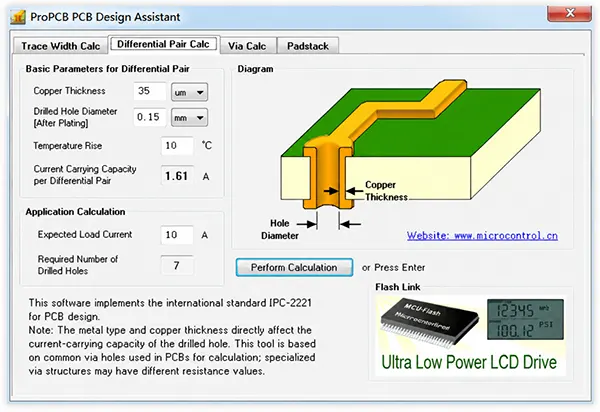Screen dimensions: 600x412
Task: Click the Required Number of Drilled Holes field
Action: [177, 265]
